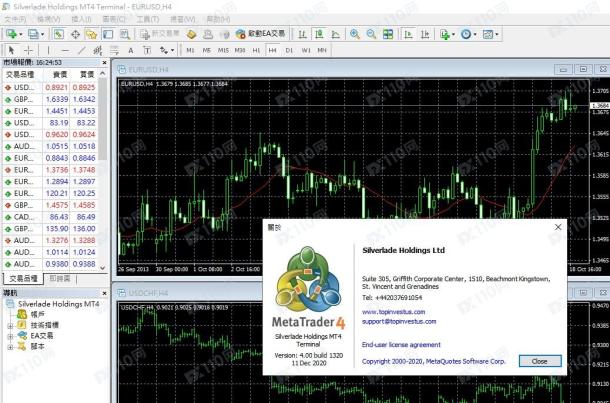Open the 插入(I) menu

point(81,19)
